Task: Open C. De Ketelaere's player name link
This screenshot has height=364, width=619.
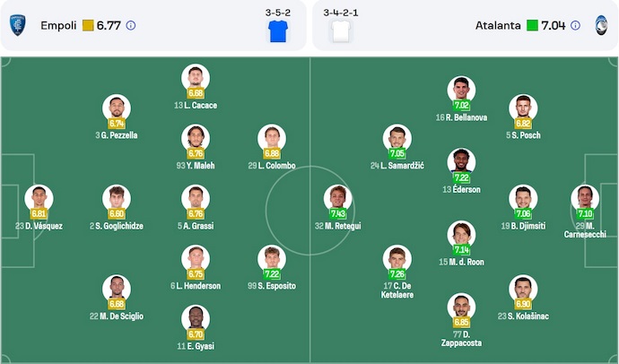Action: 397,290
